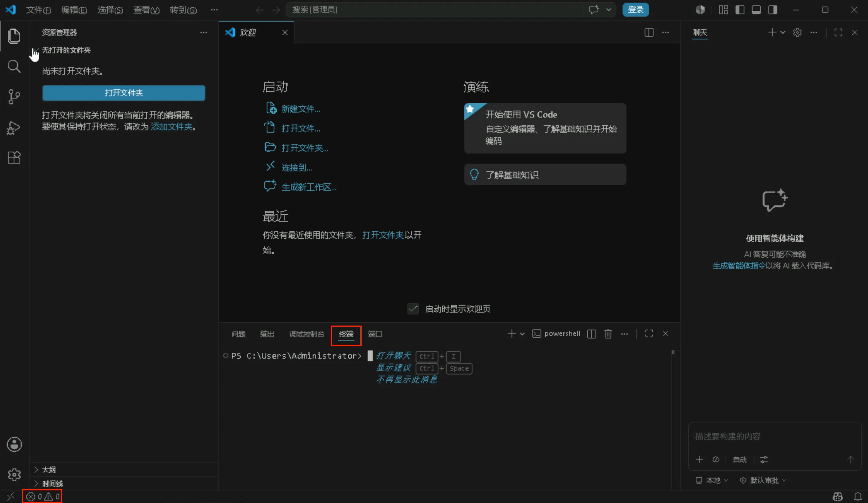This screenshot has height=503, width=868.
Task: Click the 登录 sign-in button
Action: coord(636,10)
